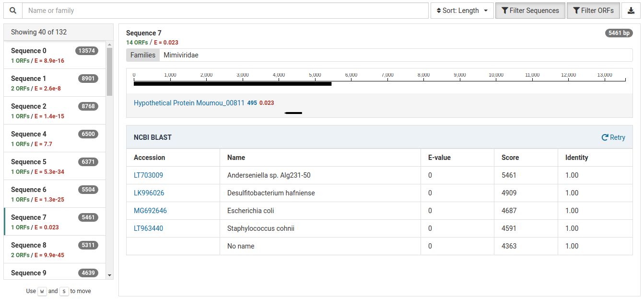Image resolution: width=644 pixels, height=306 pixels.
Task: Toggle the Filter Sequences button
Action: point(529,11)
